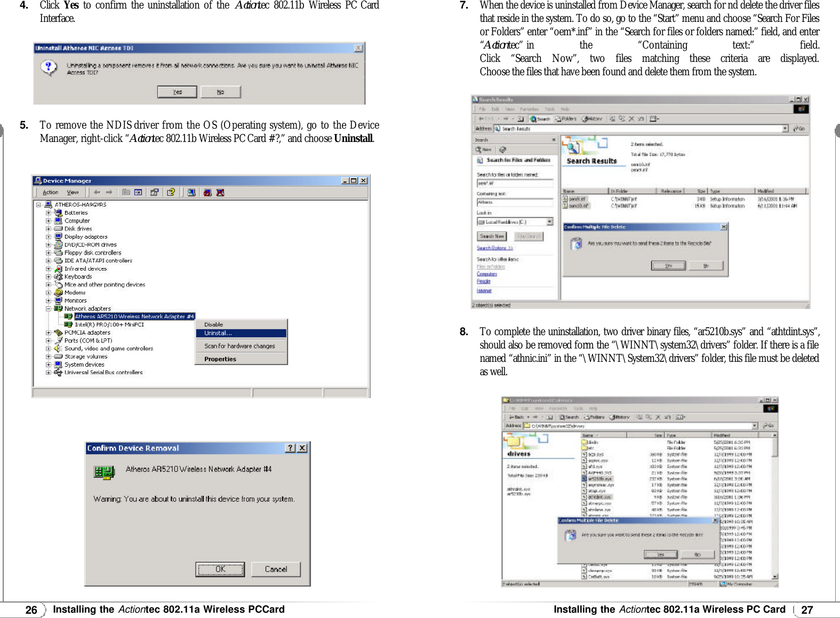This screenshot has height=618, width=840.
Task: Click the Computers link in search pane
Action: tap(486, 274)
